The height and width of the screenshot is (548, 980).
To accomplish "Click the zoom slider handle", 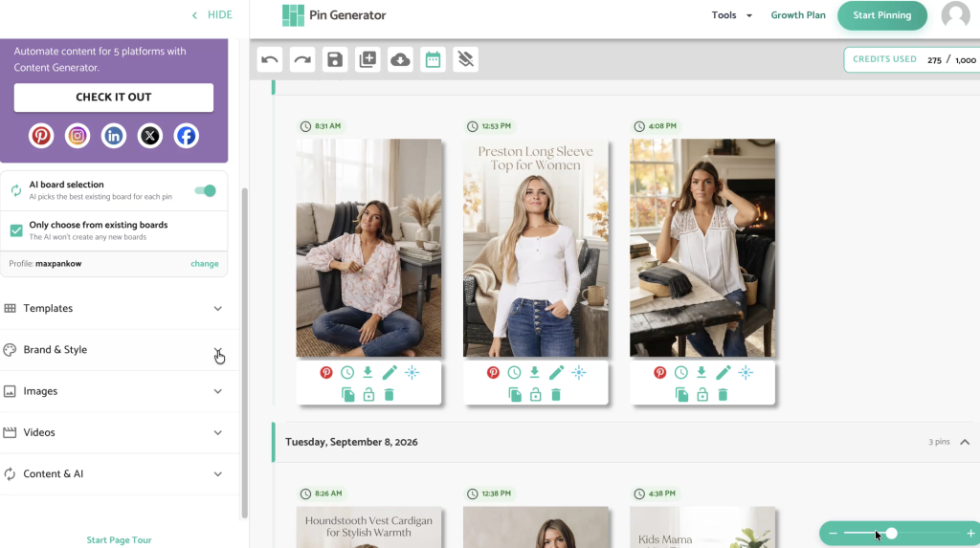I will [x=891, y=533].
